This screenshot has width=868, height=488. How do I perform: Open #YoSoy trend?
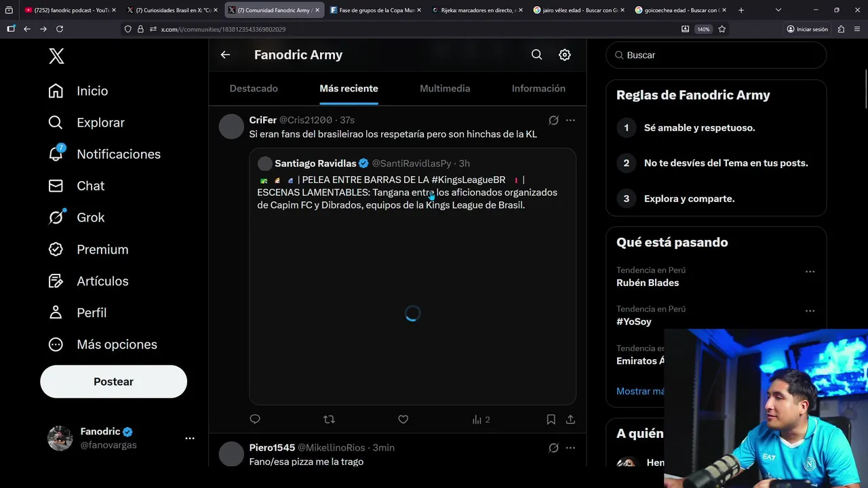coord(634,321)
